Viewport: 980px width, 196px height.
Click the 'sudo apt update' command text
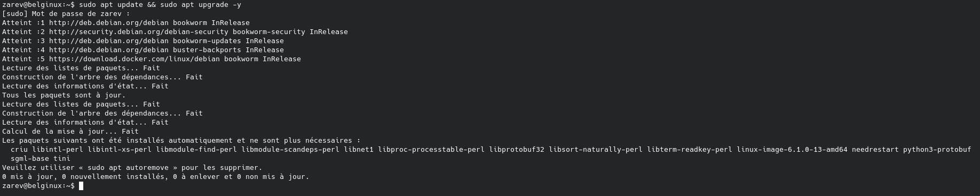point(110,5)
